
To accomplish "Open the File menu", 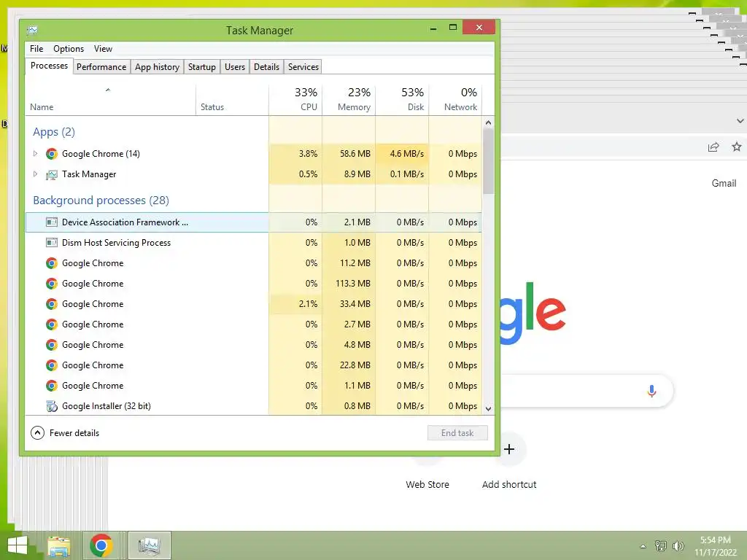I will point(36,49).
